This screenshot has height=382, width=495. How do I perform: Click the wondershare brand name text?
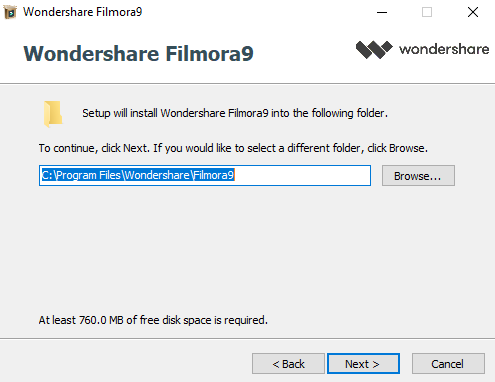point(444,49)
